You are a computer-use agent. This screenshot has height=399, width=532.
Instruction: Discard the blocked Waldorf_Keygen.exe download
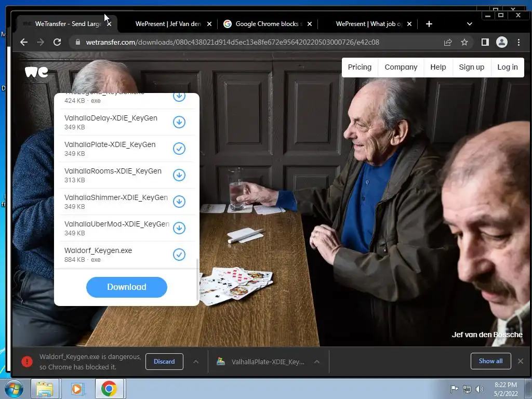point(164,362)
